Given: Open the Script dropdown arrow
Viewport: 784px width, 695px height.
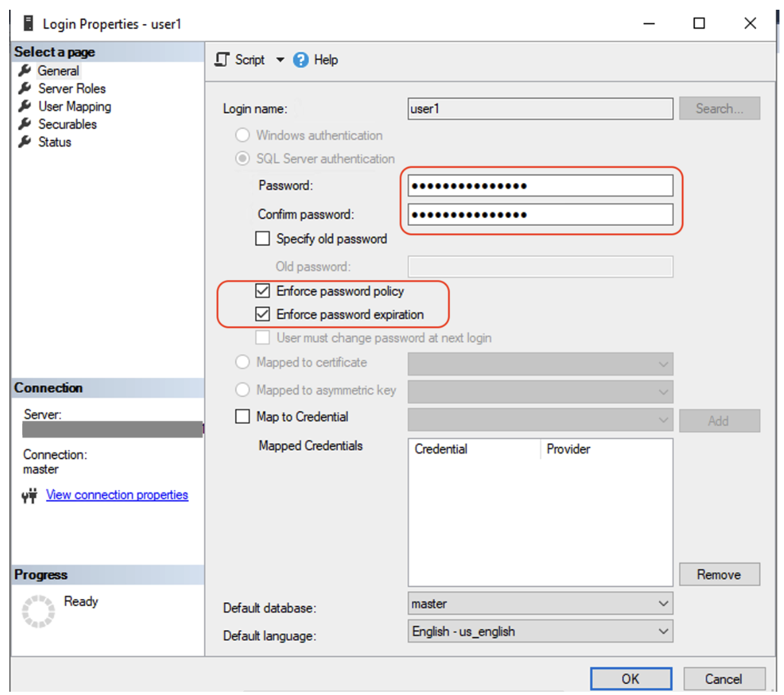Looking at the screenshot, I should point(280,60).
